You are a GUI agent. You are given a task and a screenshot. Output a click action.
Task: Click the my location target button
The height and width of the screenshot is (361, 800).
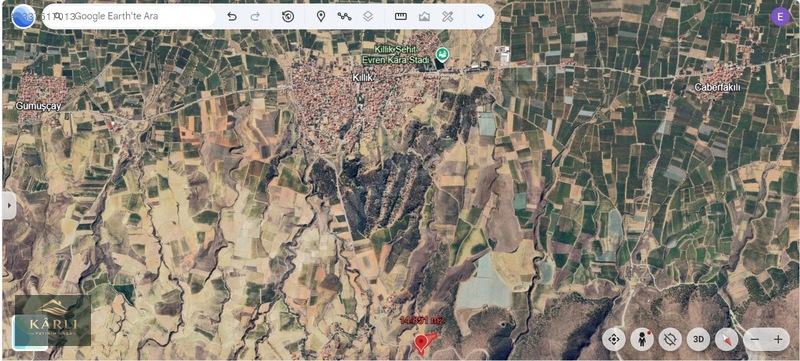point(614,339)
